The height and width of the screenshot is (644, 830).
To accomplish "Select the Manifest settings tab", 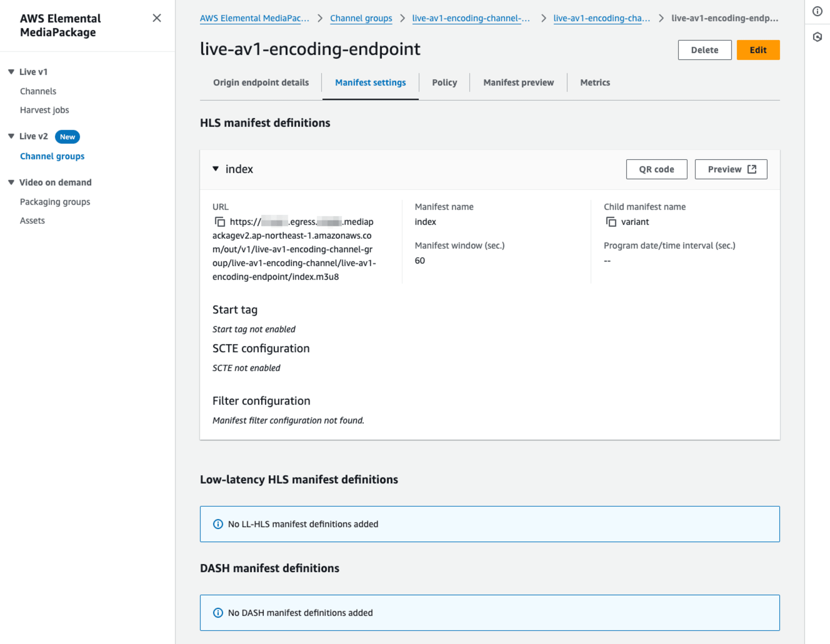I will (371, 83).
